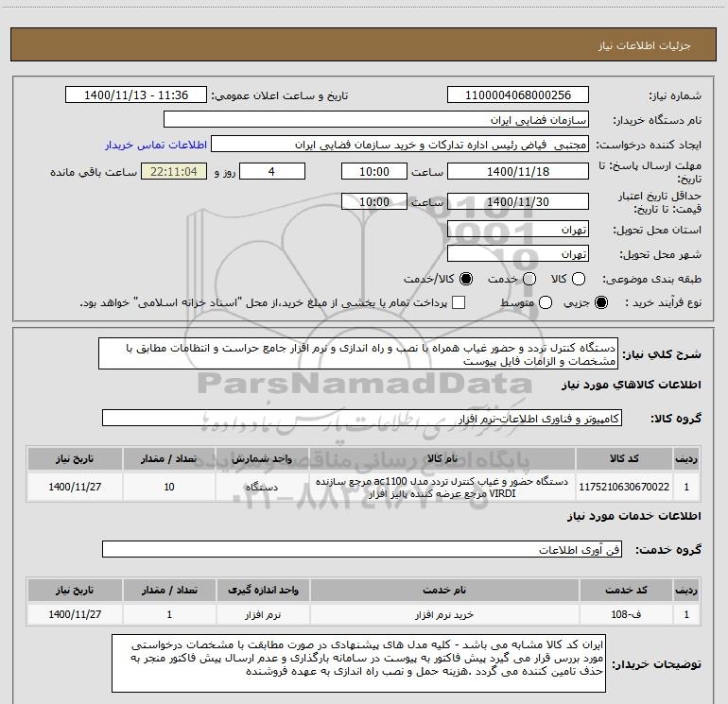Click price validity date 1400/11/30
Image resolution: width=728 pixels, height=704 pixels.
[x=518, y=201]
